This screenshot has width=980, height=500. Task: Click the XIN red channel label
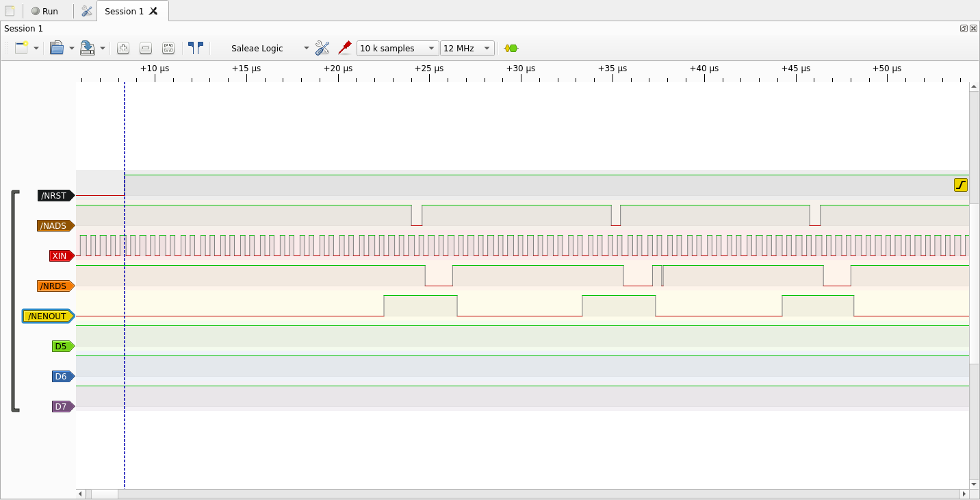coord(60,256)
